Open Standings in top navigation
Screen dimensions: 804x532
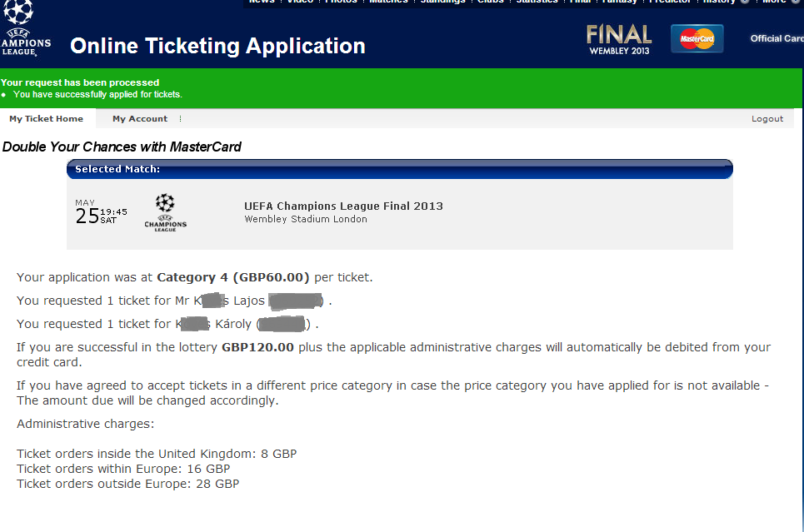pyautogui.click(x=442, y=2)
